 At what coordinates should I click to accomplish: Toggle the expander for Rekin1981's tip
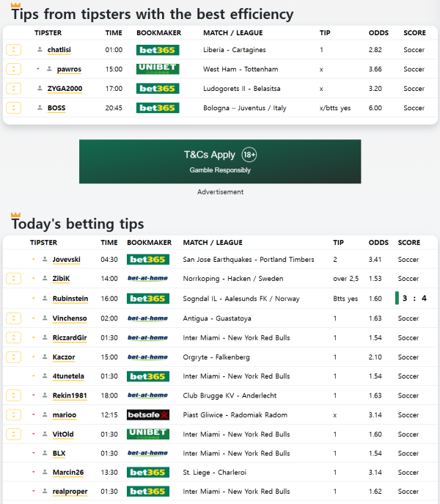[13, 395]
